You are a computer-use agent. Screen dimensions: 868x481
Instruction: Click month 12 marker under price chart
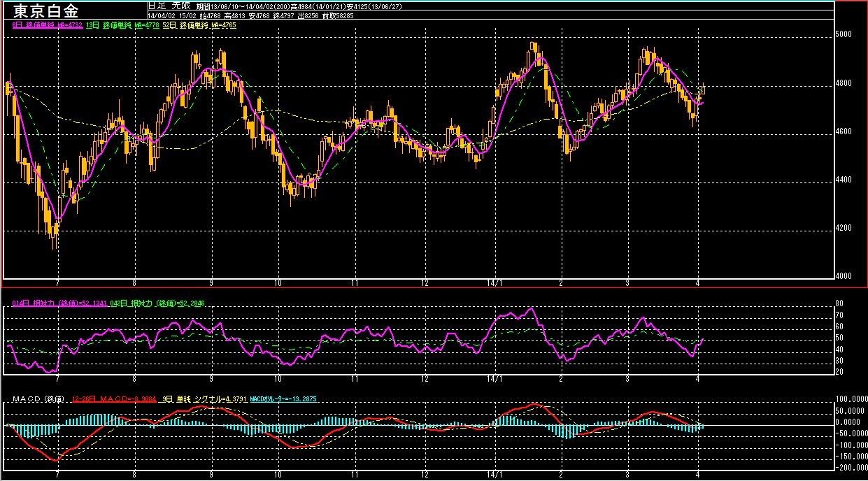point(425,282)
